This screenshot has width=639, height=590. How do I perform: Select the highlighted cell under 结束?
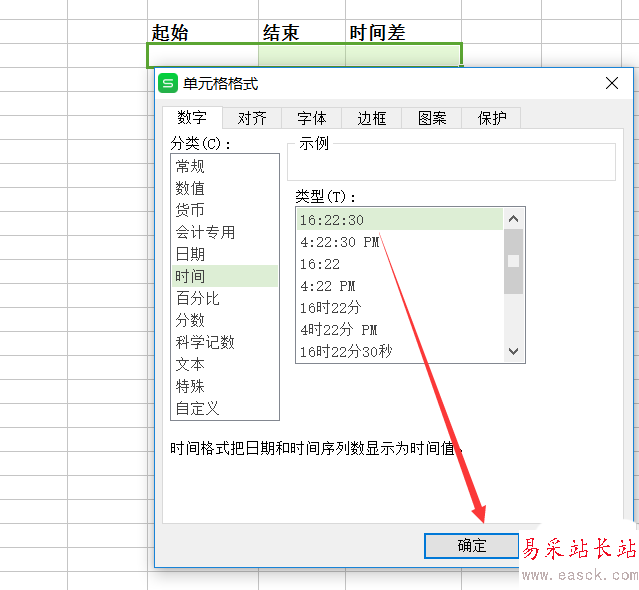point(302,55)
